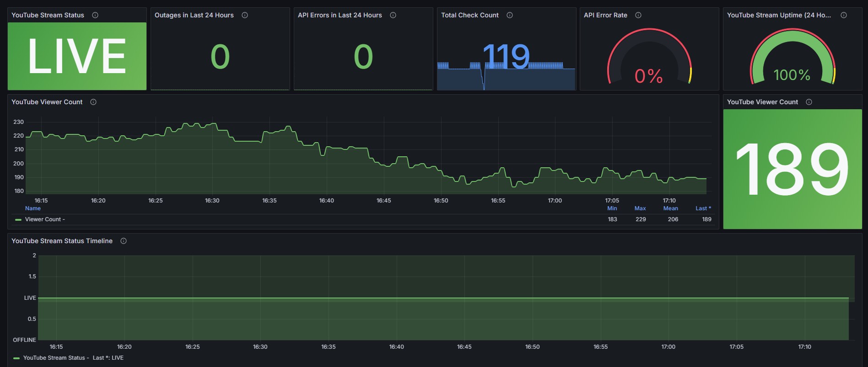Screen dimensions: 868x367
Task: Open YouTube Stream Status Timeline panel title menu
Action: point(62,241)
